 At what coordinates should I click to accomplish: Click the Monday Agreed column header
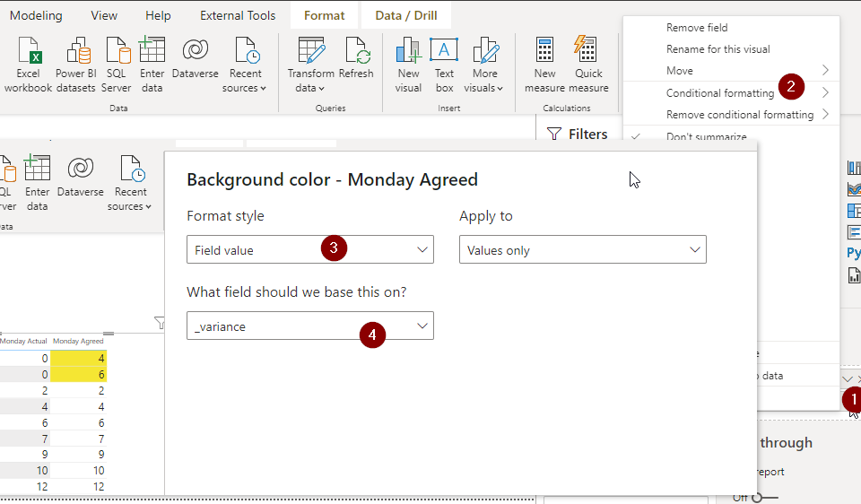pyautogui.click(x=78, y=341)
